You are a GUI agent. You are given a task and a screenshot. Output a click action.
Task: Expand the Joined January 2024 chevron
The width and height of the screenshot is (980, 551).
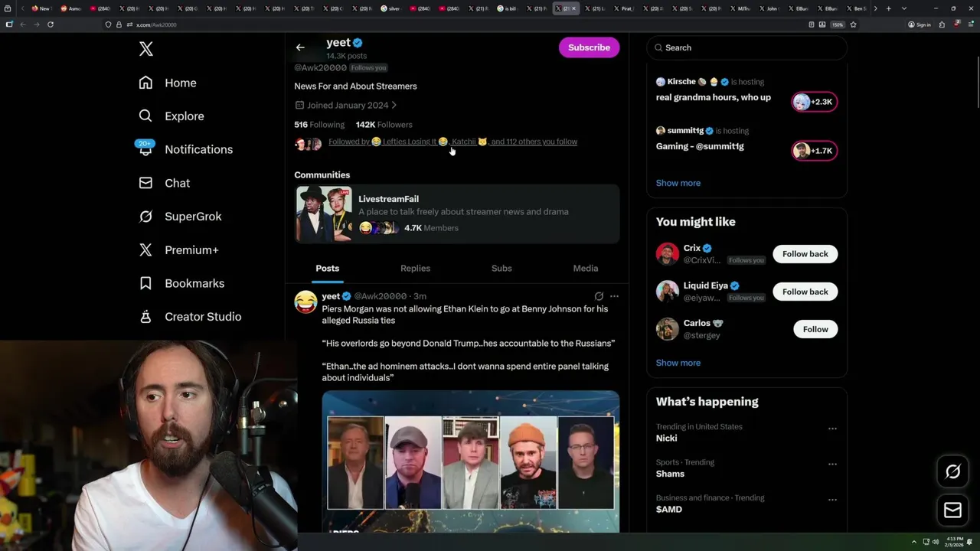[394, 106]
